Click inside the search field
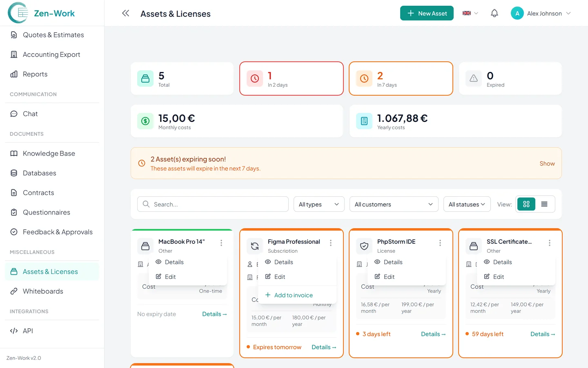 coord(212,204)
